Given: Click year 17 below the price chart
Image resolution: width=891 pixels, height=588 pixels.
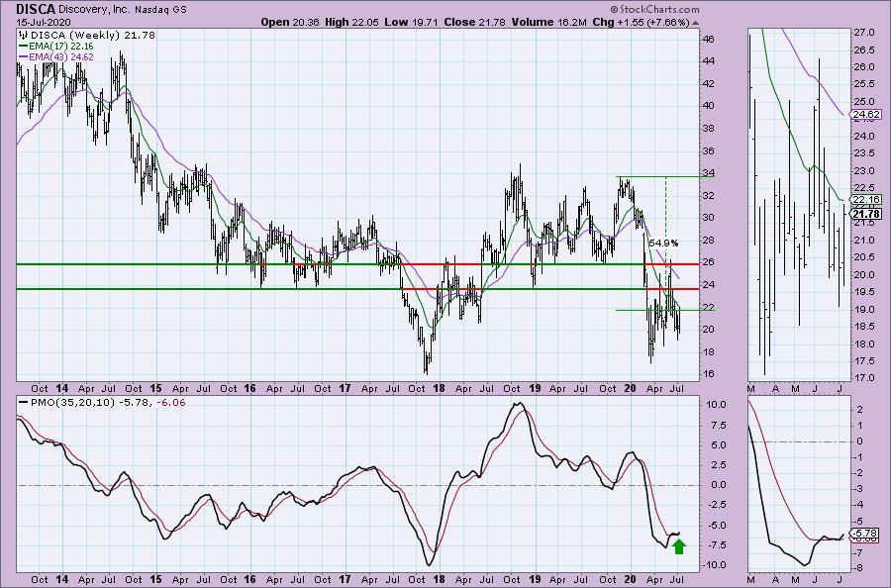Looking at the screenshot, I should 345,389.
